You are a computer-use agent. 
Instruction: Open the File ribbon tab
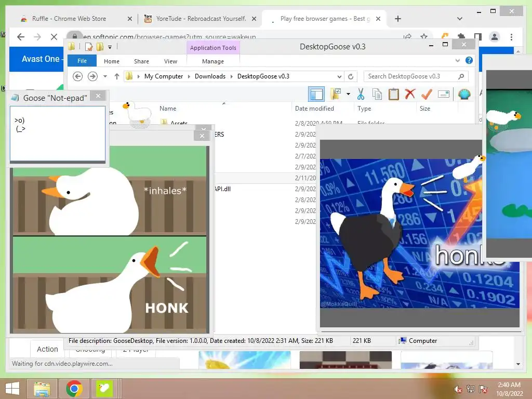point(82,61)
